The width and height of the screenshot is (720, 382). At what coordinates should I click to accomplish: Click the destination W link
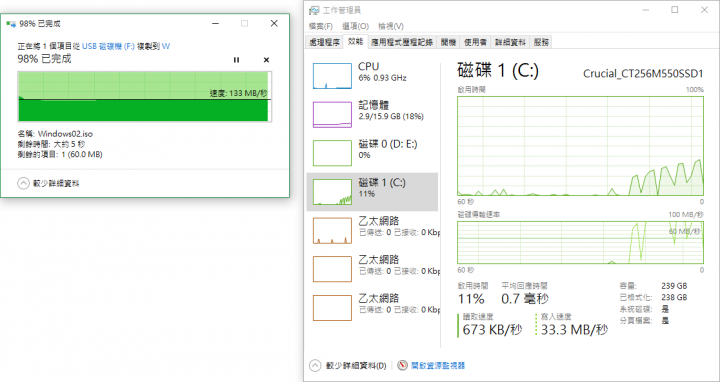pos(166,46)
